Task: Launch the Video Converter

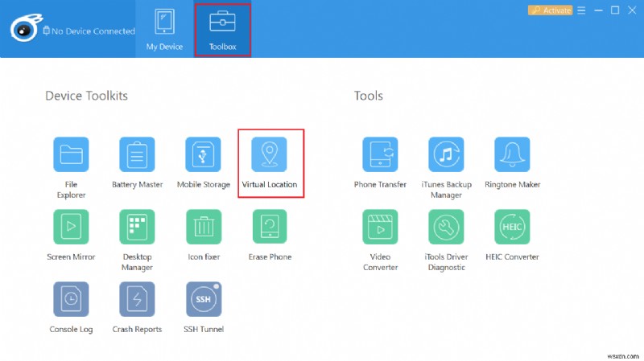Action: pos(380,228)
